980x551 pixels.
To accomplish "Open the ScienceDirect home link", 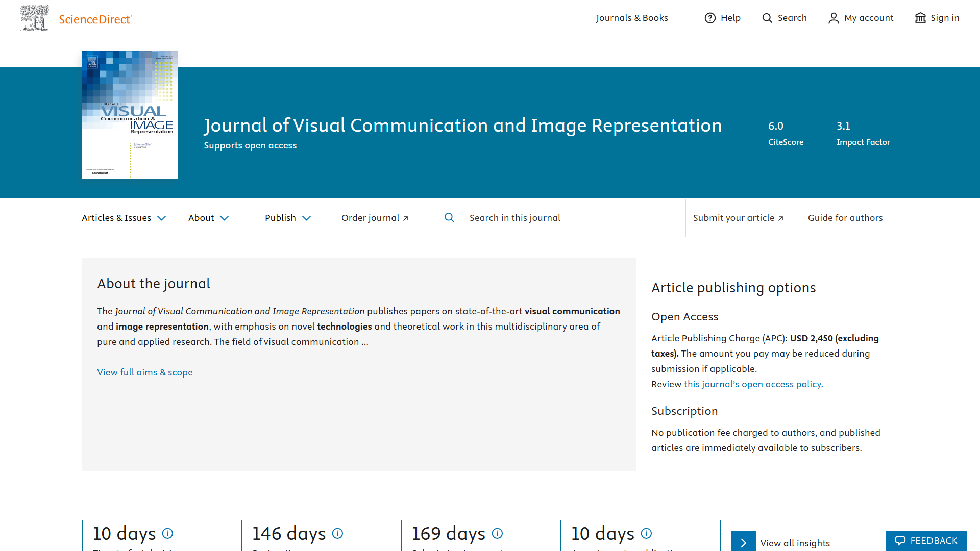I will coord(95,19).
